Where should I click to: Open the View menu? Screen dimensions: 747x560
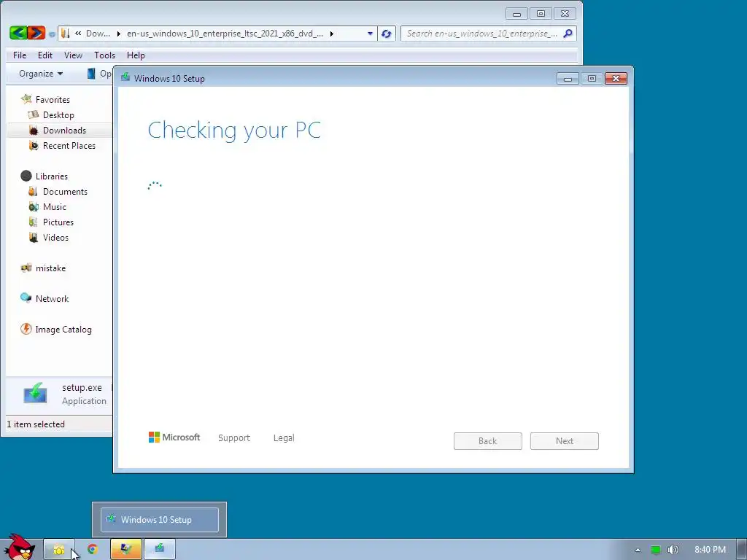coord(74,55)
